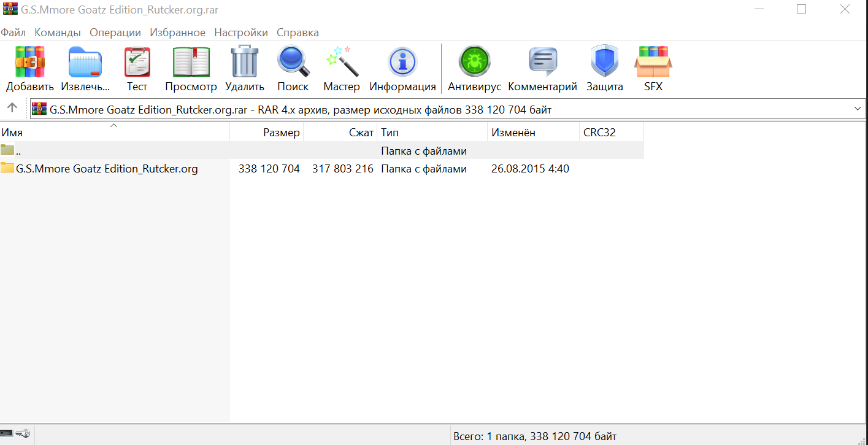Select the G.S.Mmore Goatz Edition_Rutcker.org folder
868x445 pixels.
[106, 169]
